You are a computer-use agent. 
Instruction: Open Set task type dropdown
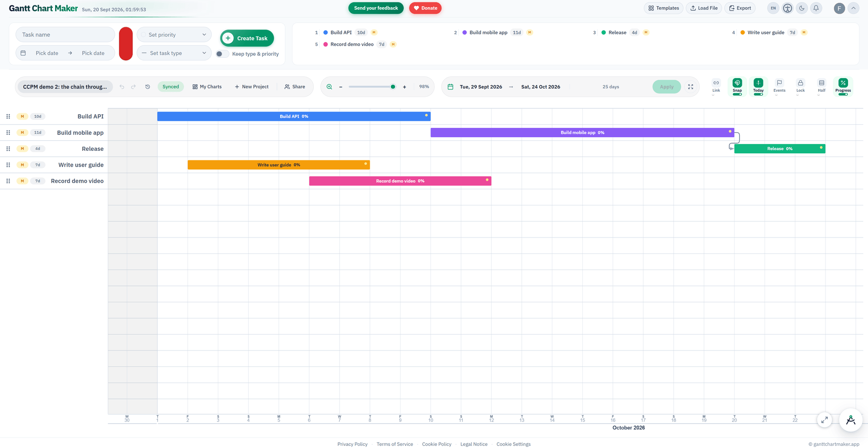pos(174,53)
